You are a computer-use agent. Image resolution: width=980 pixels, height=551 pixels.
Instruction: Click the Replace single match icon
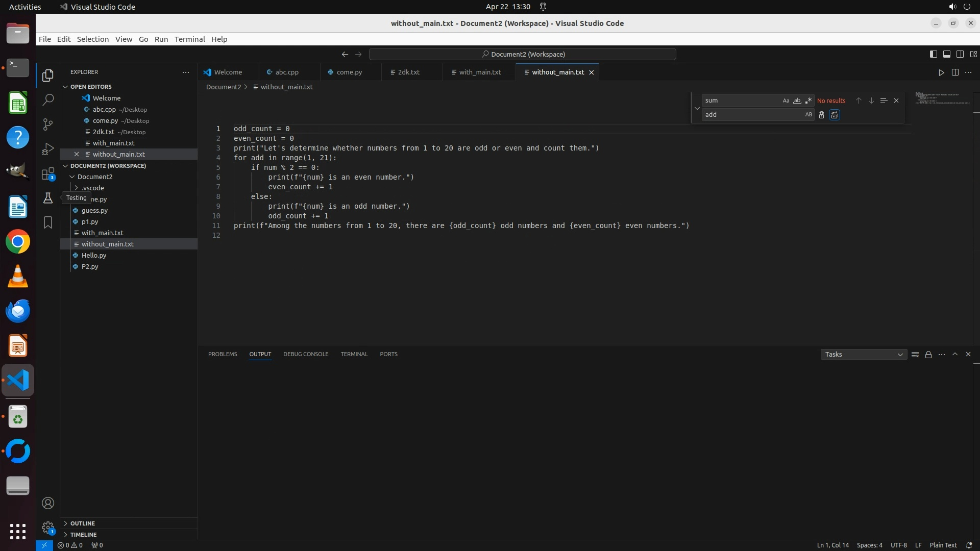pyautogui.click(x=821, y=115)
